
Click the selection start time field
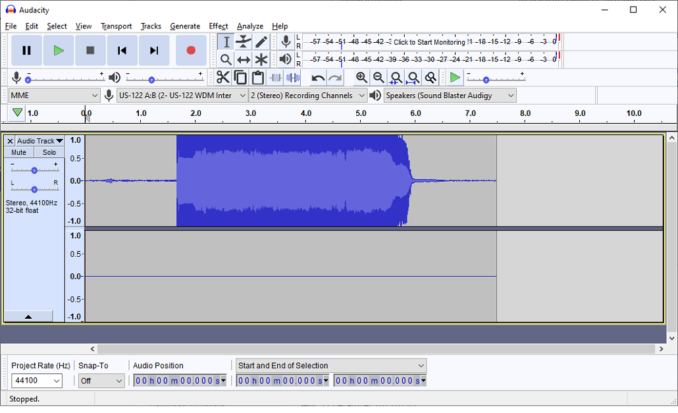click(283, 381)
